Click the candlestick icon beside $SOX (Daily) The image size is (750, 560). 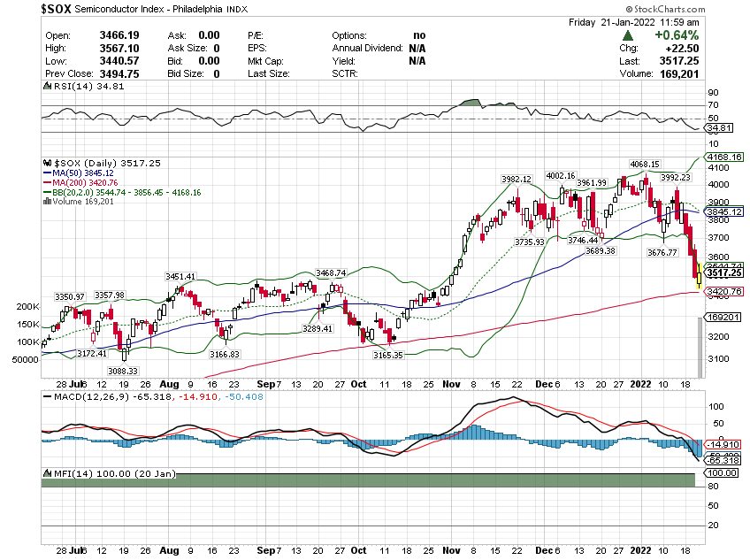[x=48, y=164]
